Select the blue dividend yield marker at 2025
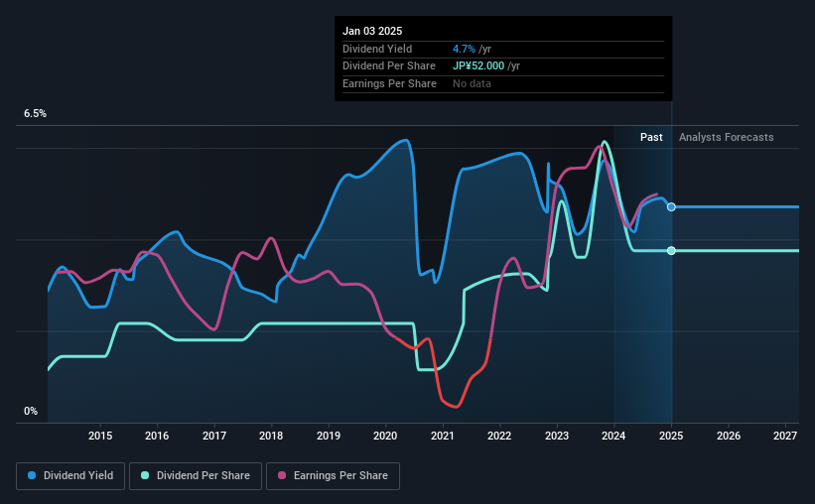815x504 pixels. [671, 206]
